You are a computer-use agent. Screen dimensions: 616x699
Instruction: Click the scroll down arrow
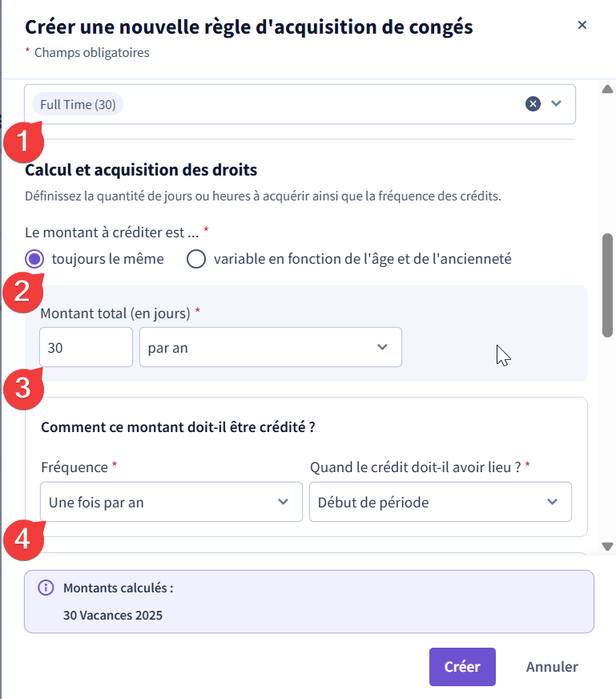tap(607, 546)
